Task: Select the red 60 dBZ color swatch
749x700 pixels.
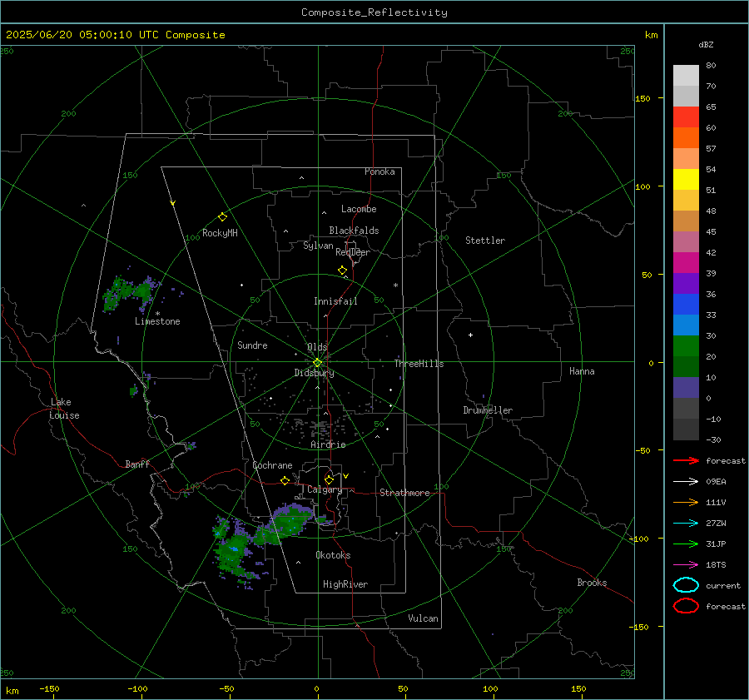Action: coord(686,117)
